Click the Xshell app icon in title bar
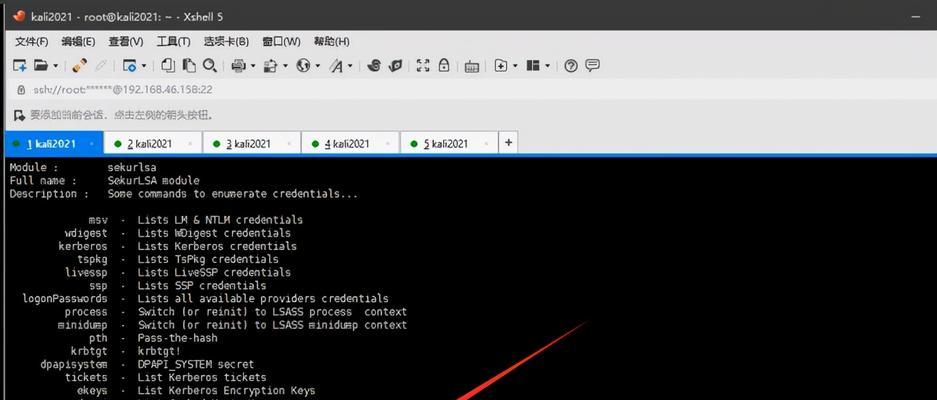This screenshot has height=400, width=937. click(19, 16)
